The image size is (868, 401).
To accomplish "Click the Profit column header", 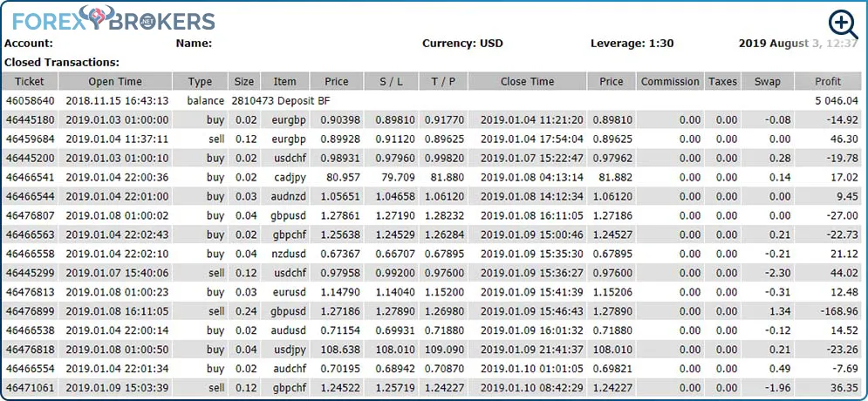I will tap(828, 81).
